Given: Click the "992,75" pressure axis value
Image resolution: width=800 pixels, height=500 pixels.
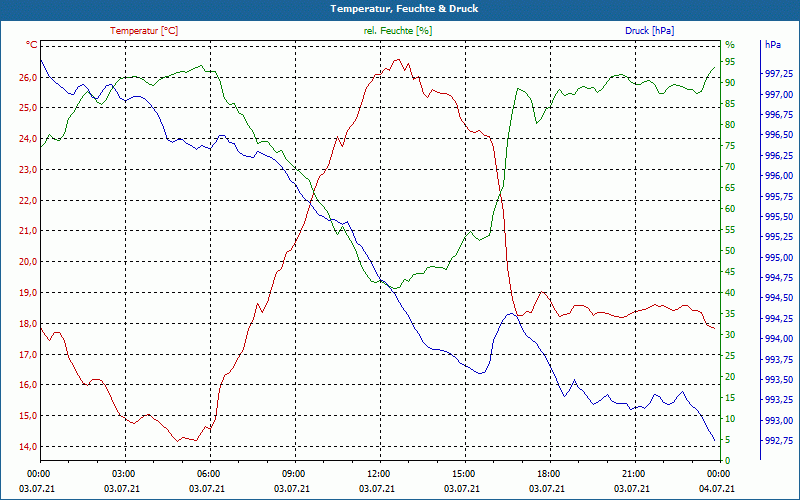Looking at the screenshot, I should click(779, 440).
